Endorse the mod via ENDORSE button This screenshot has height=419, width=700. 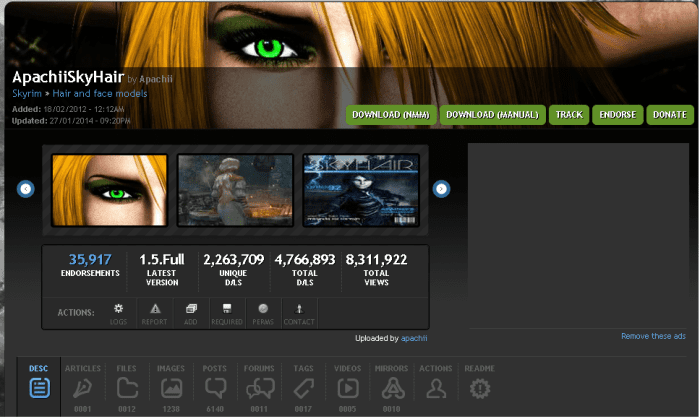617,115
